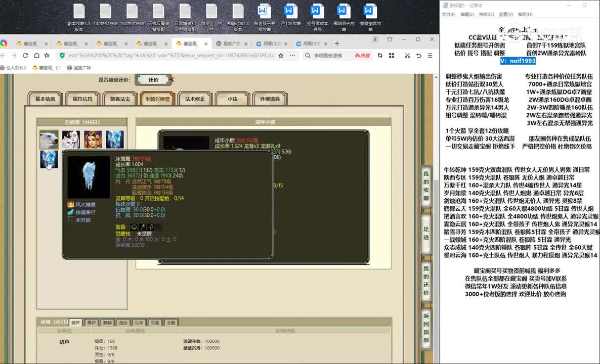The height and width of the screenshot is (364, 600).
Task: Bookmark this page with the address bar star
Action: [x=281, y=56]
